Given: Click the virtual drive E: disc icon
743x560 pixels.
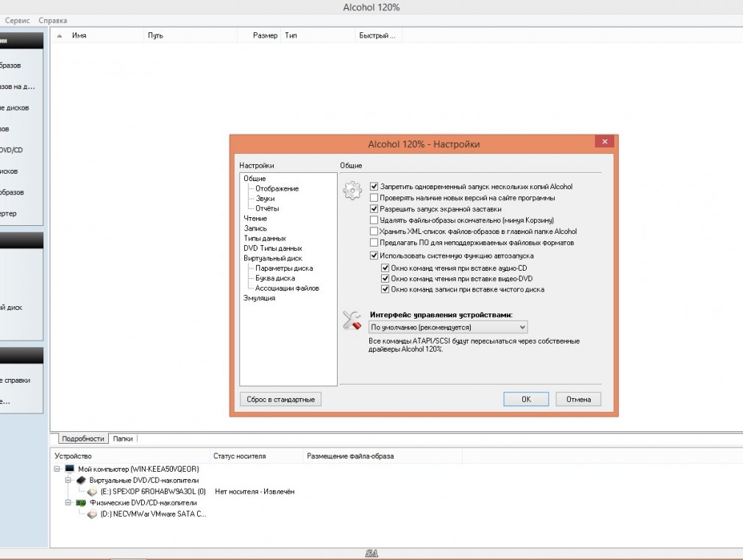Looking at the screenshot, I should [93, 492].
